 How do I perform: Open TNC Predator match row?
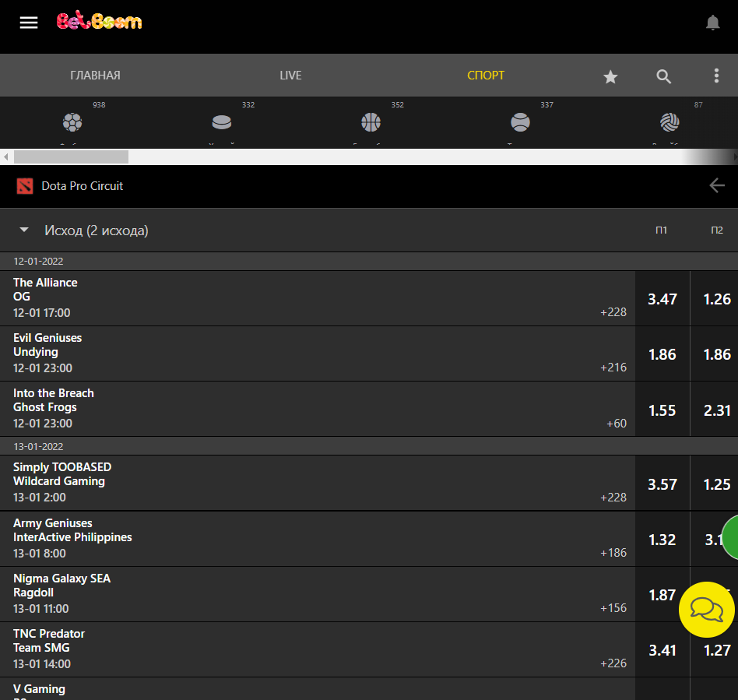318,649
